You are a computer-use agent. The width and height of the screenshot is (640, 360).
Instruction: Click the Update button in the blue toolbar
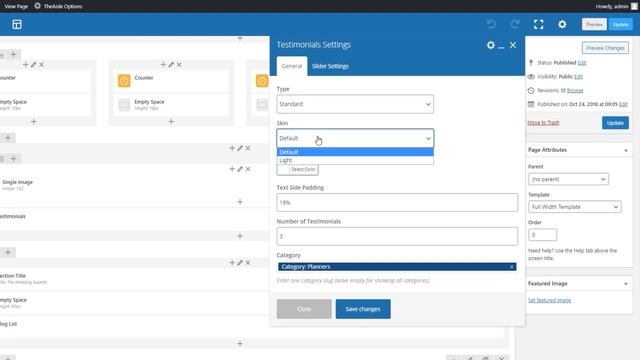(x=620, y=24)
